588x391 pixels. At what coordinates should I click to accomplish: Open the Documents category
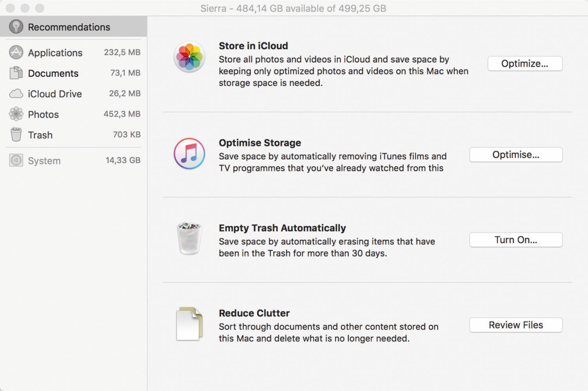pos(73,73)
